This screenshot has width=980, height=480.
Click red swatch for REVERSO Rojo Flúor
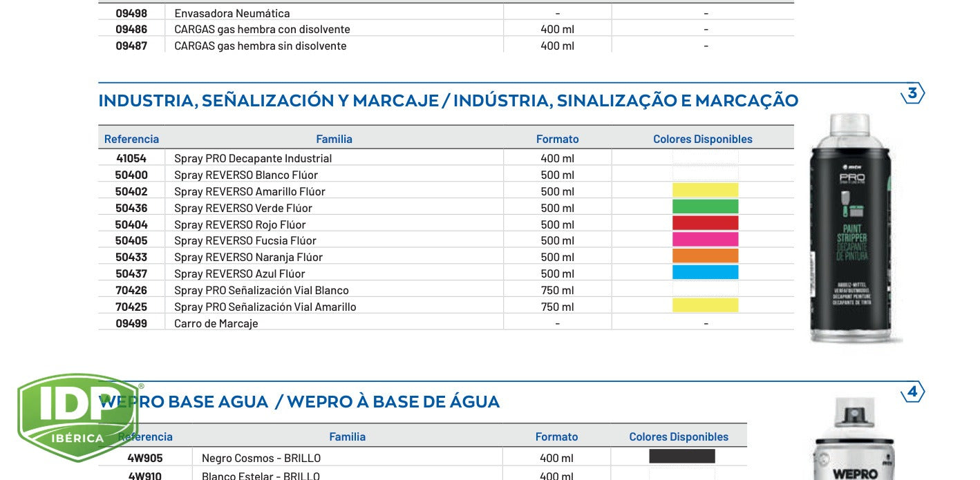pyautogui.click(x=705, y=224)
